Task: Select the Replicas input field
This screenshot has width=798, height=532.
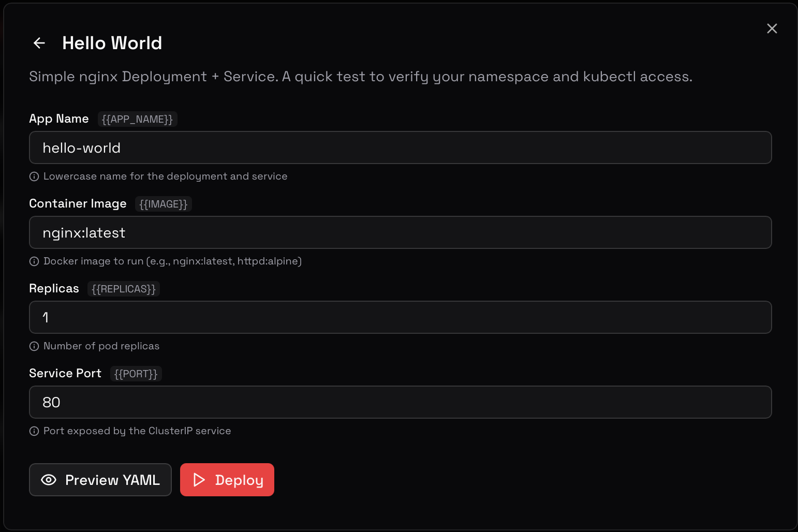Action: pyautogui.click(x=400, y=317)
